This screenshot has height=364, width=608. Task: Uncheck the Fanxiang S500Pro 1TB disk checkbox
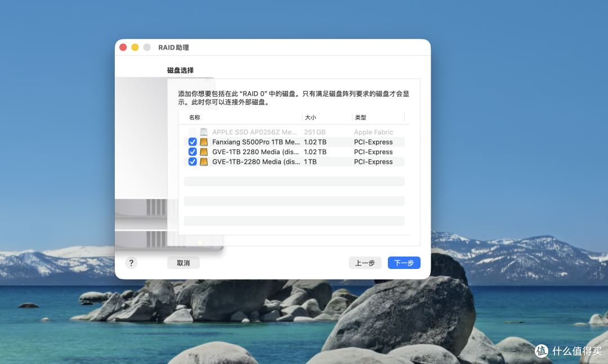click(193, 142)
